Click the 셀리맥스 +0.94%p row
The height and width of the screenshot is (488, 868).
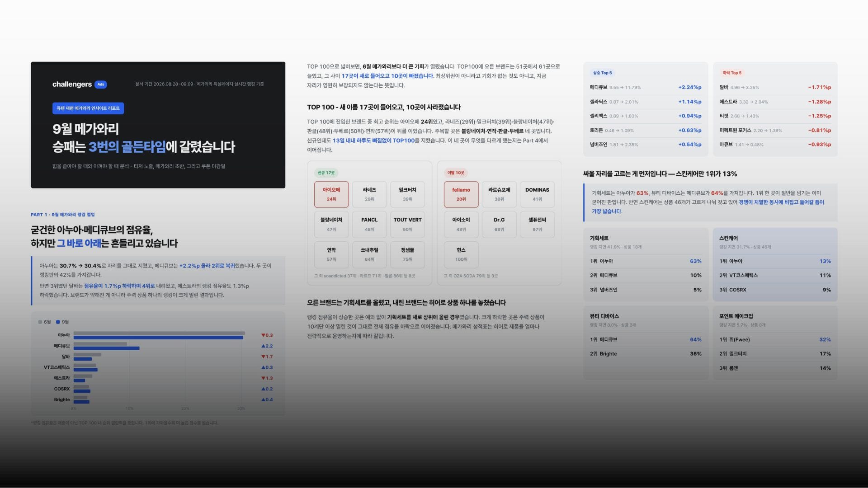tap(646, 116)
